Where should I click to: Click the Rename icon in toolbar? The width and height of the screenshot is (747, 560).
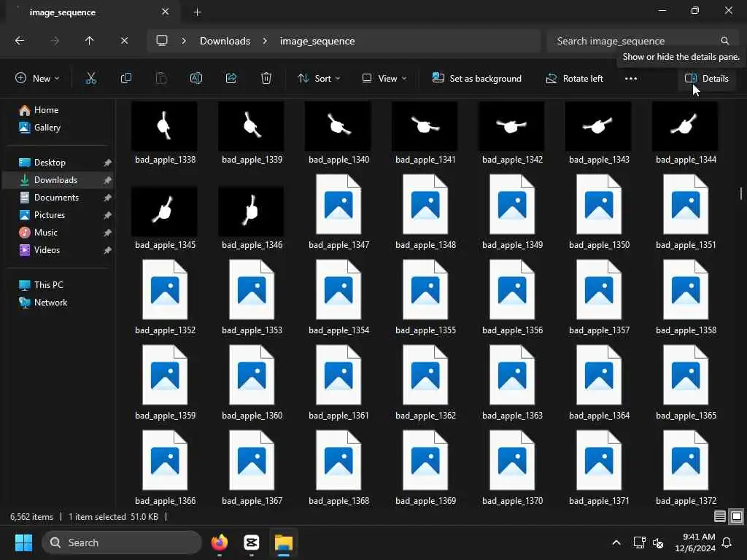coord(196,79)
